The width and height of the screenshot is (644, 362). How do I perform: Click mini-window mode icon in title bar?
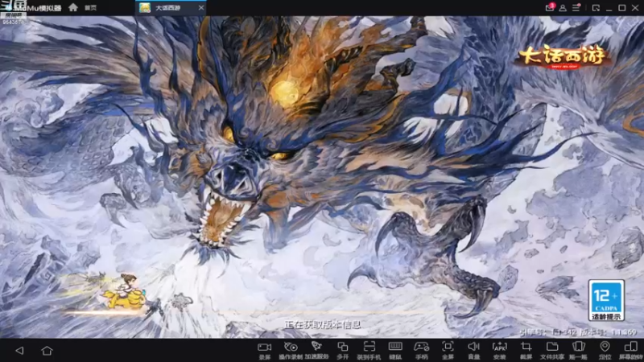(x=596, y=8)
